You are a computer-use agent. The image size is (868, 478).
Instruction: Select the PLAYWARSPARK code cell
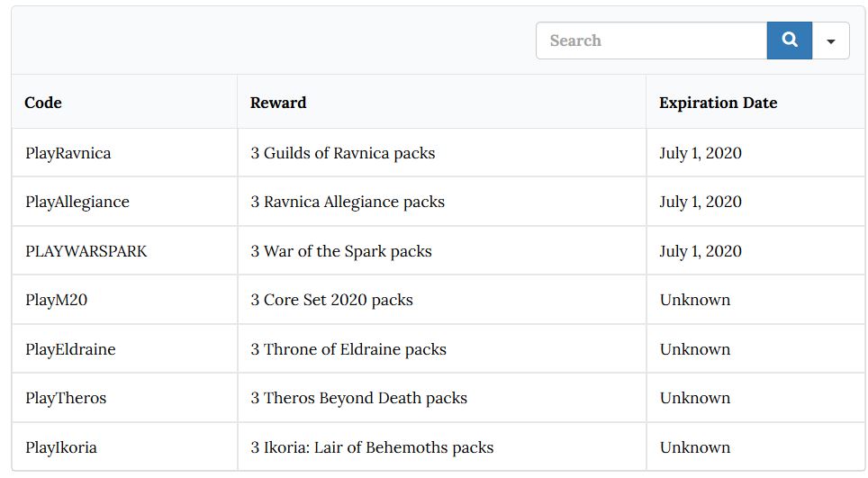(86, 251)
